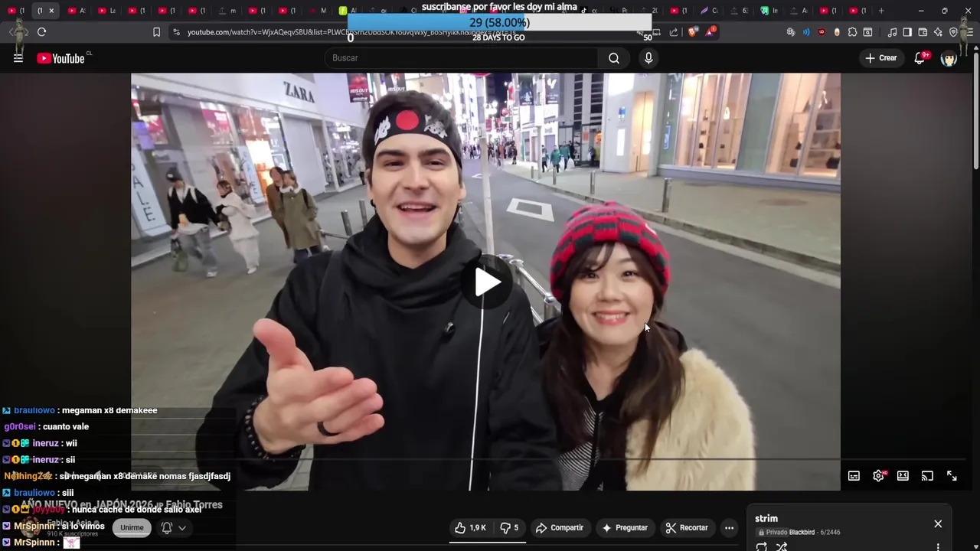Toggle loop on the strim playlist
Image resolution: width=980 pixels, height=551 pixels.
pos(762,546)
